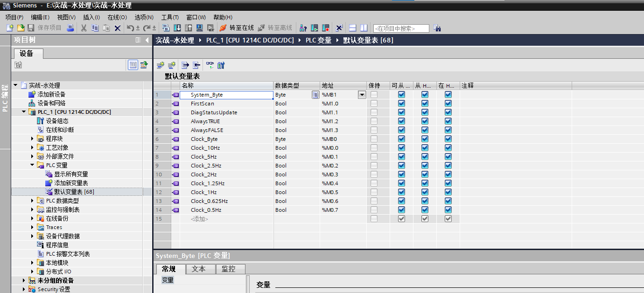Collapse the project tree panel arrow

(x=147, y=40)
